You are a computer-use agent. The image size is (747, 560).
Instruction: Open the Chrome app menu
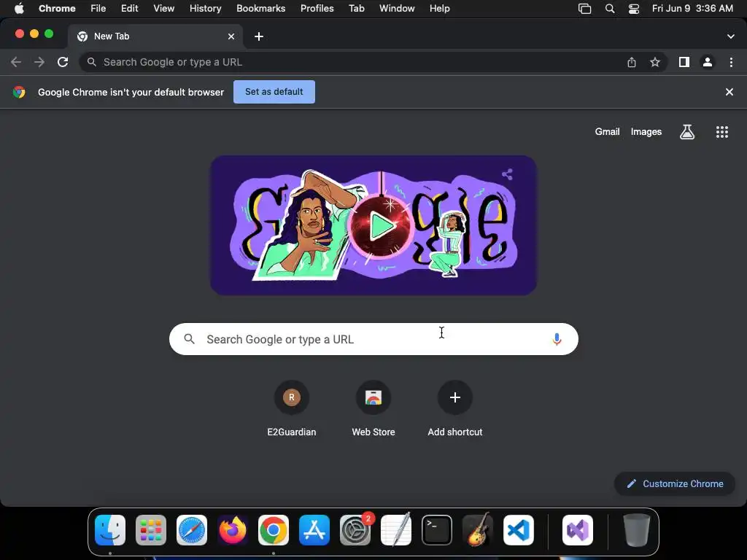57,9
